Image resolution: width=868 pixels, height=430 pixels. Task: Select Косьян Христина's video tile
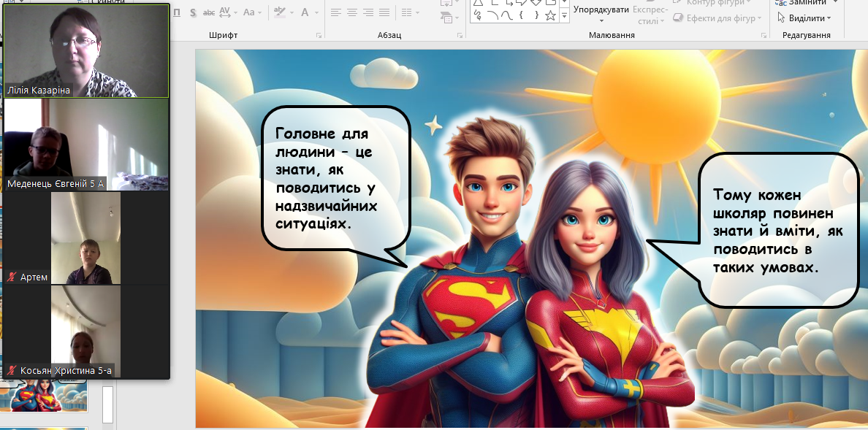[x=85, y=332]
